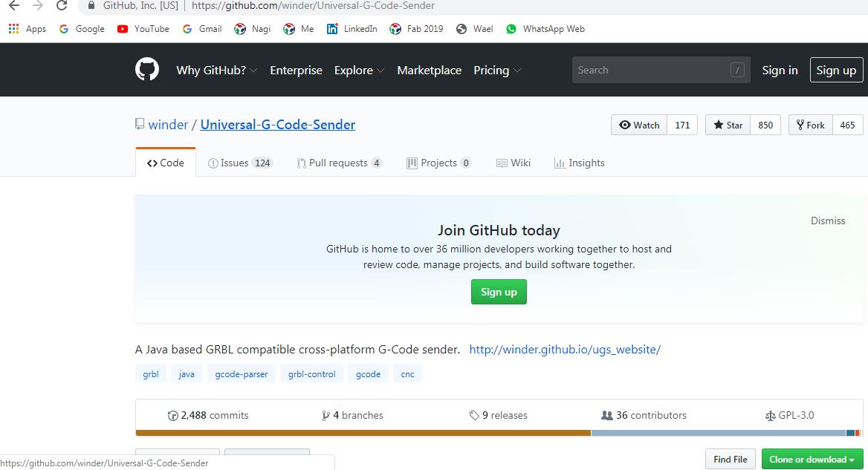View the 850 stargazers count
The width and height of the screenshot is (868, 470).
tap(765, 125)
